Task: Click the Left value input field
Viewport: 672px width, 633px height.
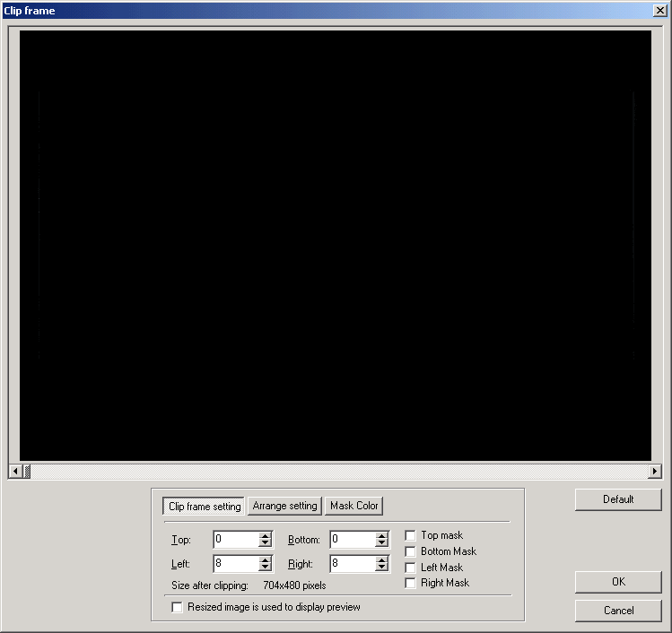Action: click(236, 564)
